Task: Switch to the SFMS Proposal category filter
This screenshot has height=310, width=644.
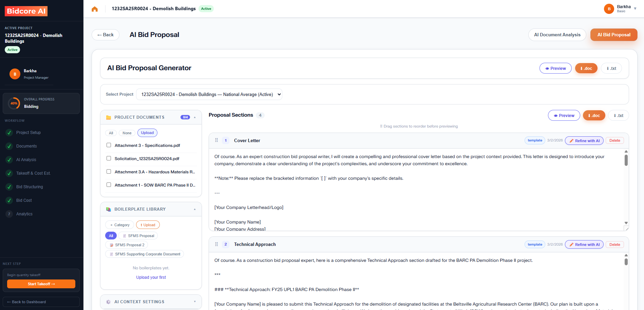Action: 138,235
